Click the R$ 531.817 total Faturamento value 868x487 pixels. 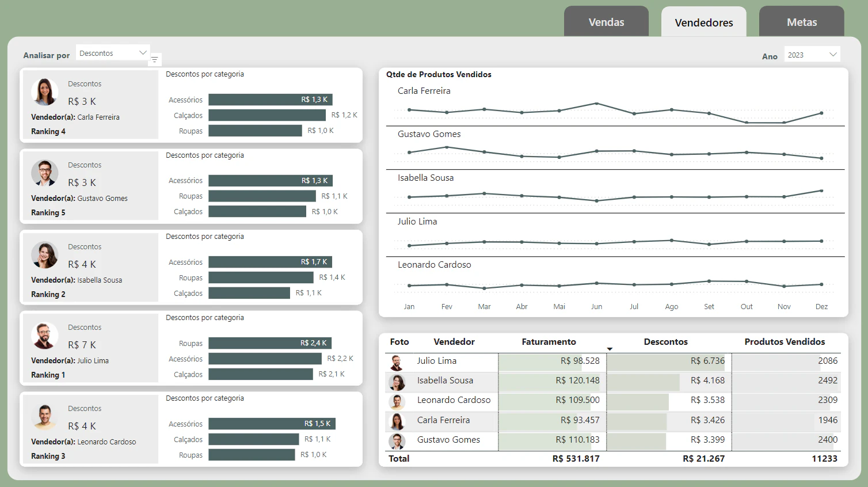coord(576,459)
